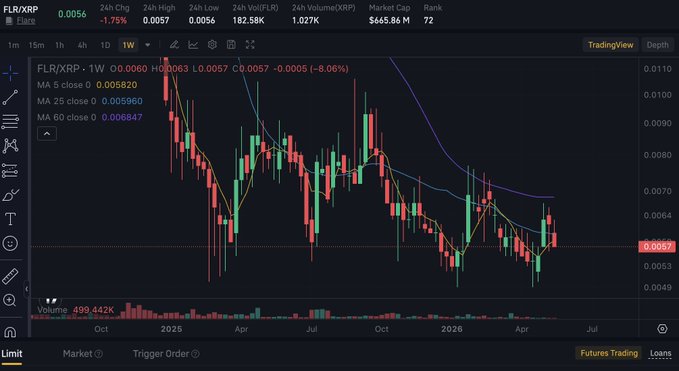Click the 2025 label on time axis

point(171,329)
